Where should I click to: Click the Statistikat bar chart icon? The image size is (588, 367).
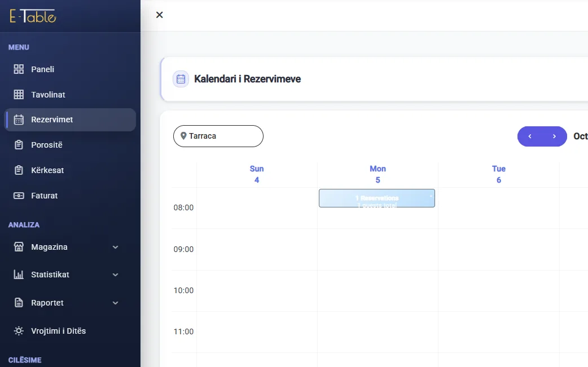coord(19,275)
